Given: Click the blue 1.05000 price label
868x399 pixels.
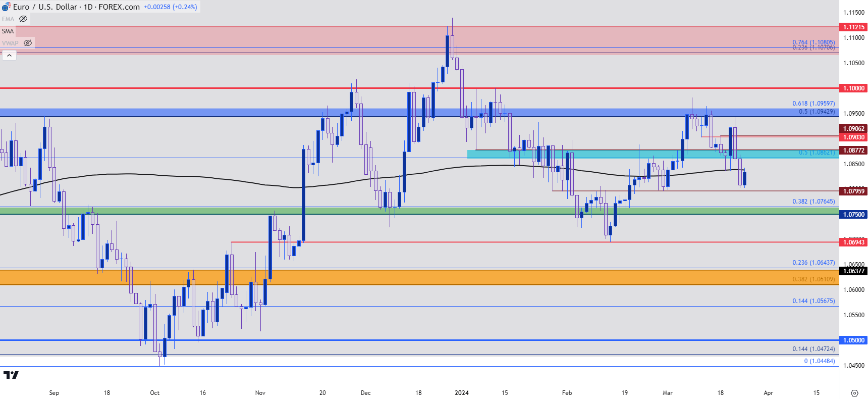Looking at the screenshot, I should point(853,340).
